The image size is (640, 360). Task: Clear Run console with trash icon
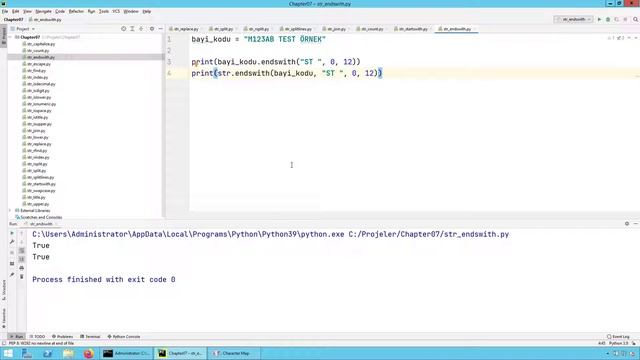click(22, 277)
